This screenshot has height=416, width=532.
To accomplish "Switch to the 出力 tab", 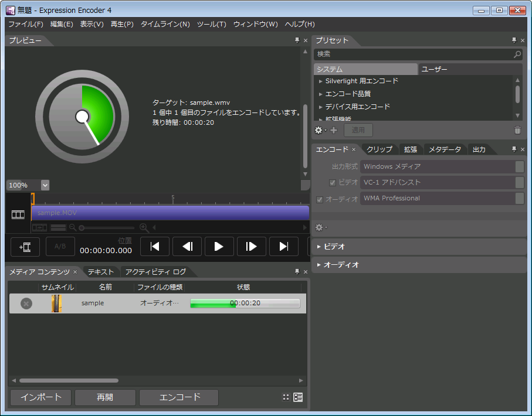I will pyautogui.click(x=479, y=149).
